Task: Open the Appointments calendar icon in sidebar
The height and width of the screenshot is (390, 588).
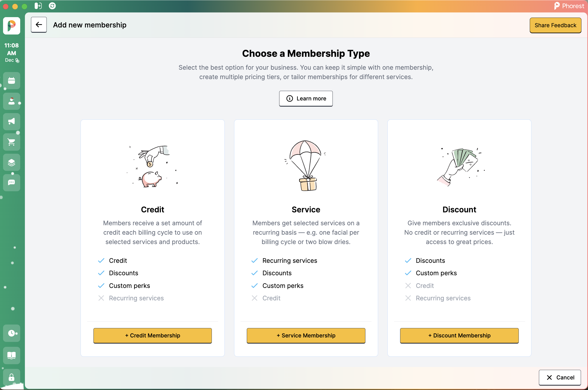Action: tap(12, 80)
